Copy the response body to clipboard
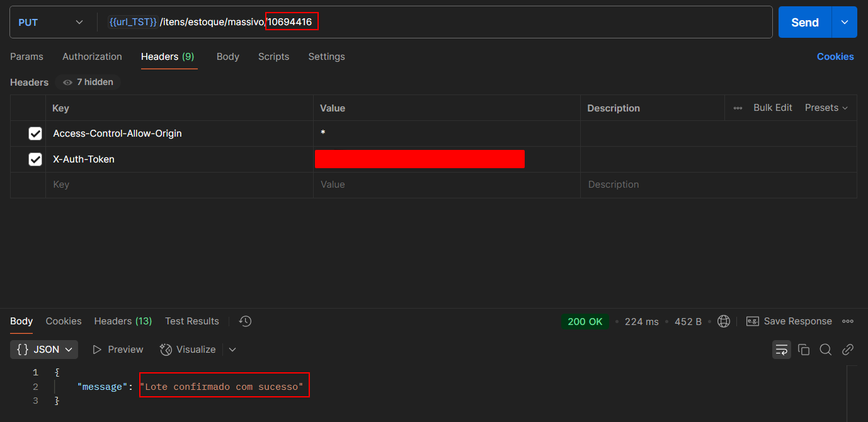 [x=803, y=350]
